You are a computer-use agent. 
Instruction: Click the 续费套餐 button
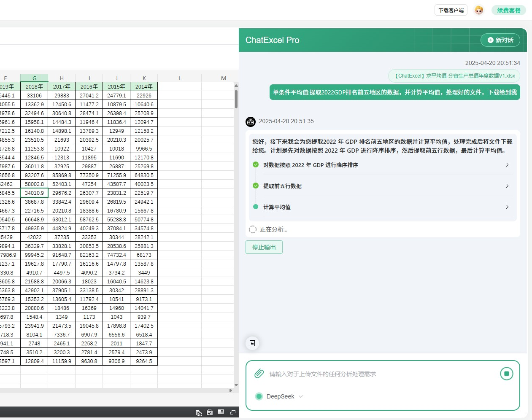(x=509, y=10)
